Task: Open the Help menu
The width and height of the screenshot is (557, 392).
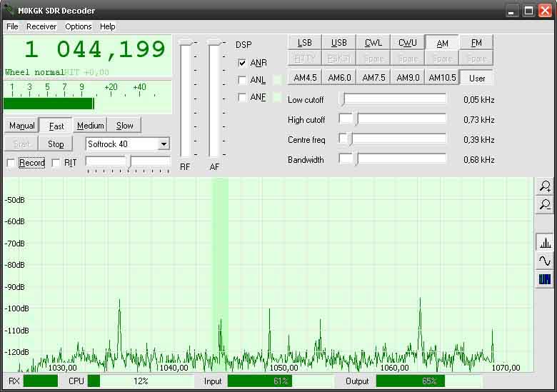Action: (x=107, y=26)
